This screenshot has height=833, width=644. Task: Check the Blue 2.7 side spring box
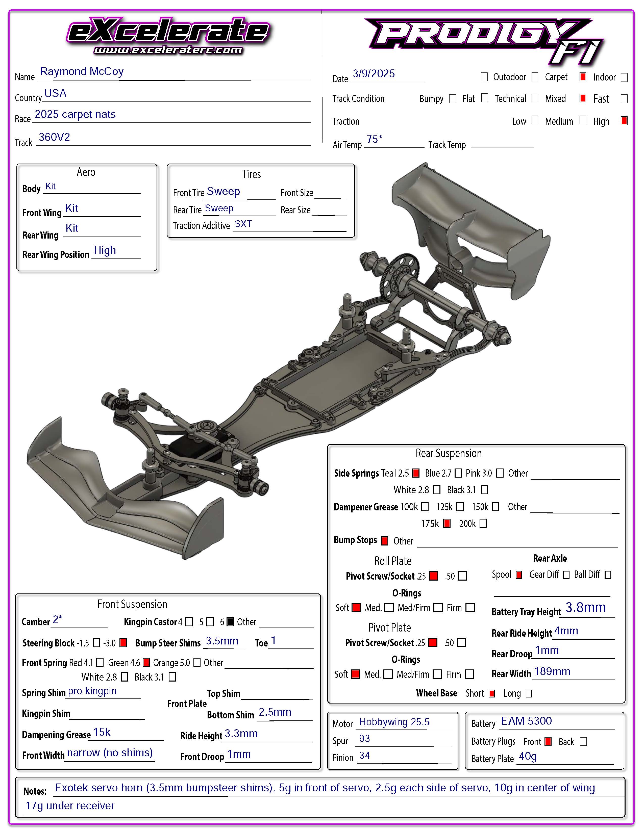[x=458, y=473]
